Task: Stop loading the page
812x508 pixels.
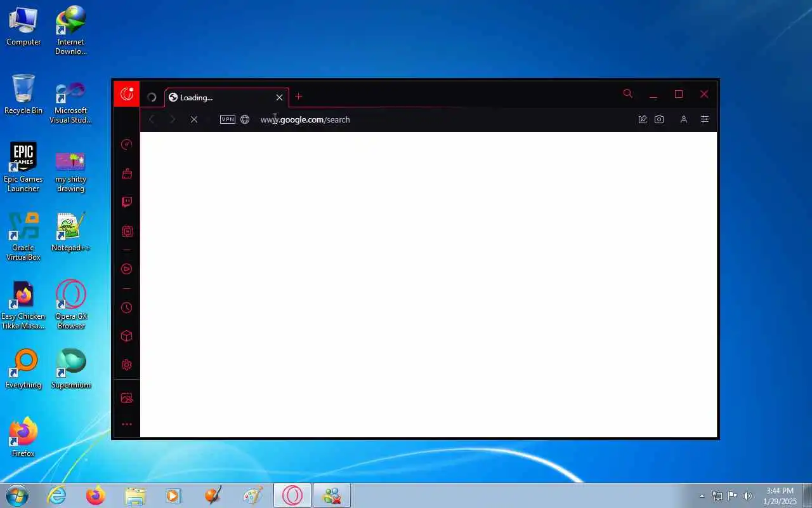Action: [x=194, y=119]
